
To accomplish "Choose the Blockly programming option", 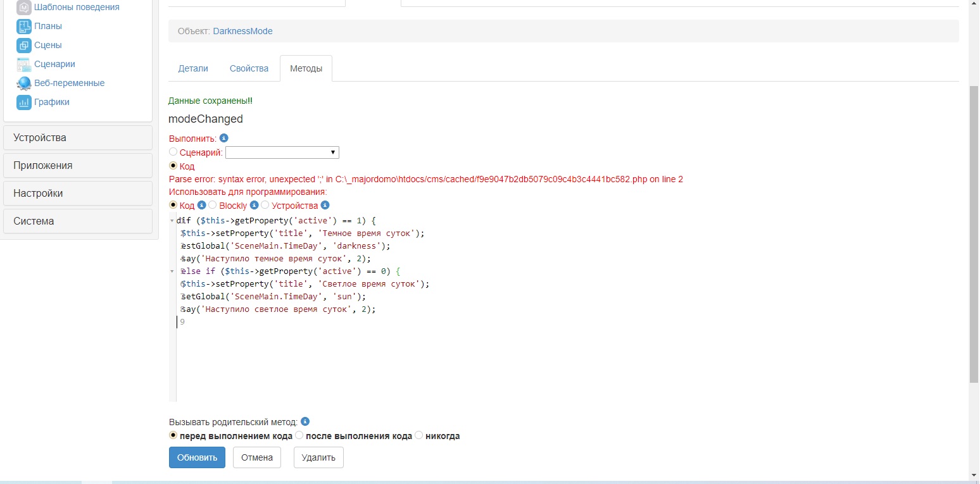I will 213,205.
